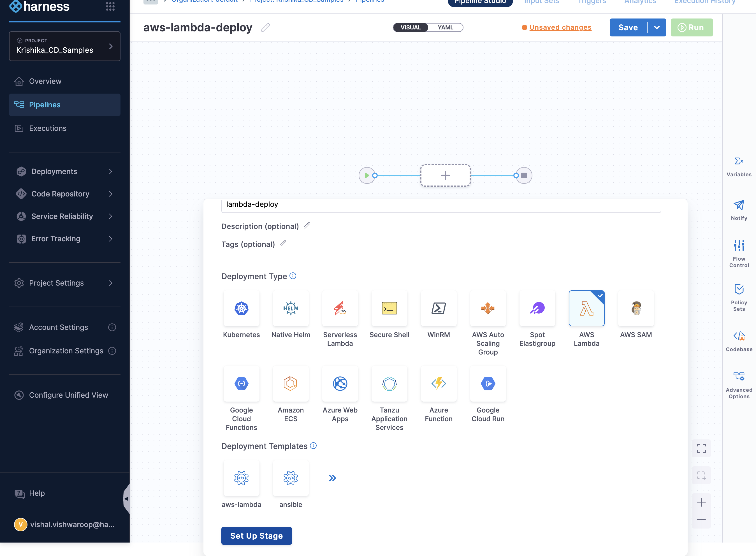Pick the AWS Auto Scaling Group type

[x=488, y=308]
